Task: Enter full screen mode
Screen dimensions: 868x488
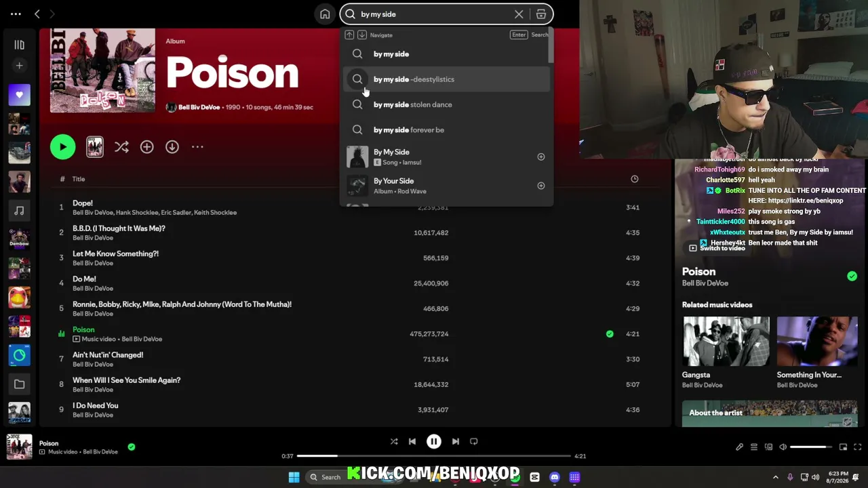Action: (x=858, y=447)
